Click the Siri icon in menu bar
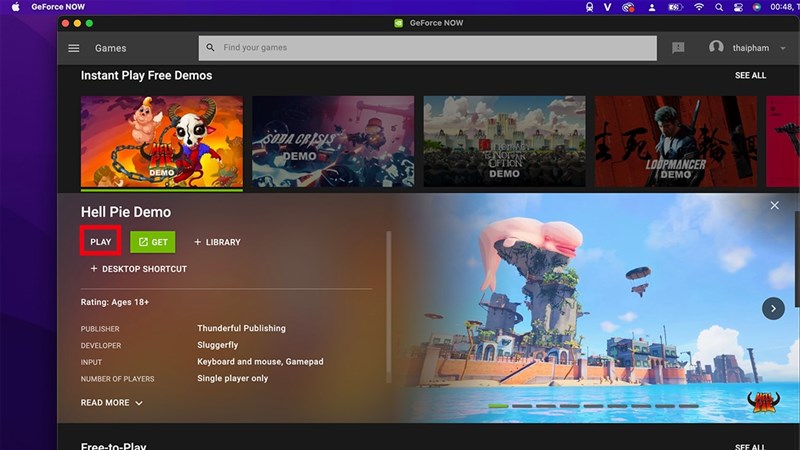The image size is (800, 450). 757,7
